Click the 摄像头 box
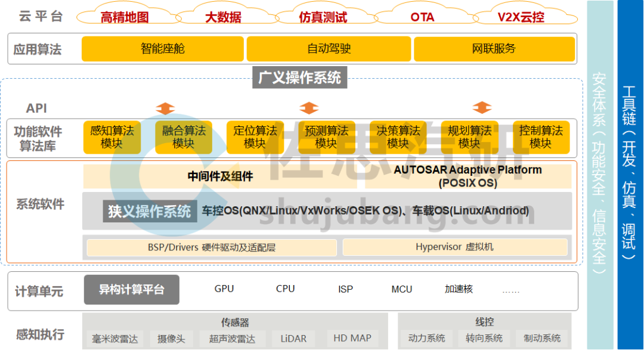Image resolution: width=644 pixels, height=350 pixels. [171, 339]
